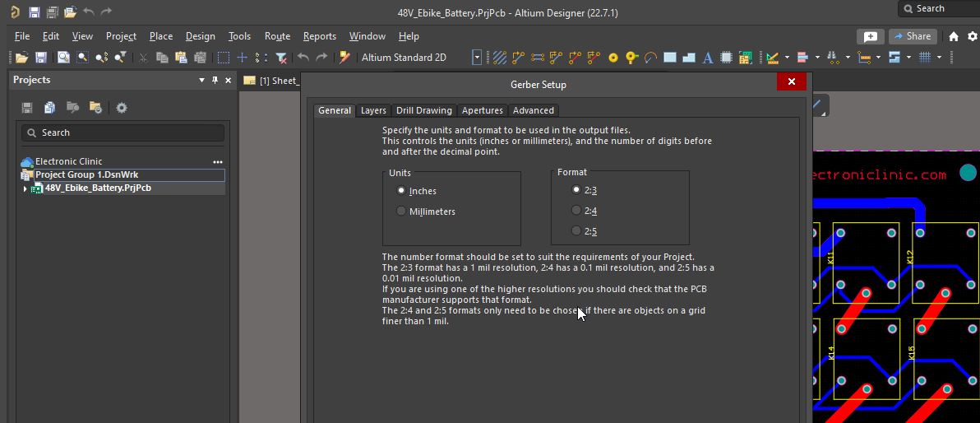980x423 pixels.
Task: Click the Home icon at top right
Action: tap(953, 36)
